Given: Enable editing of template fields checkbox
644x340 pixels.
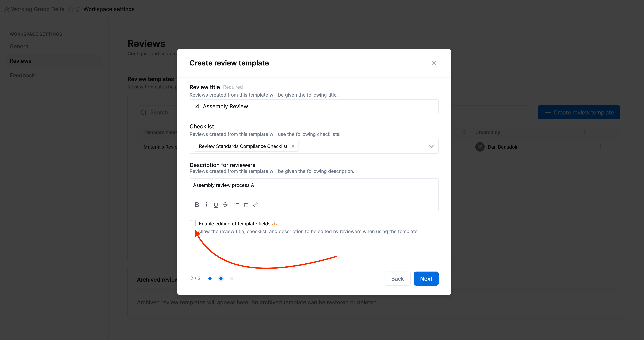Looking at the screenshot, I should click(x=193, y=223).
